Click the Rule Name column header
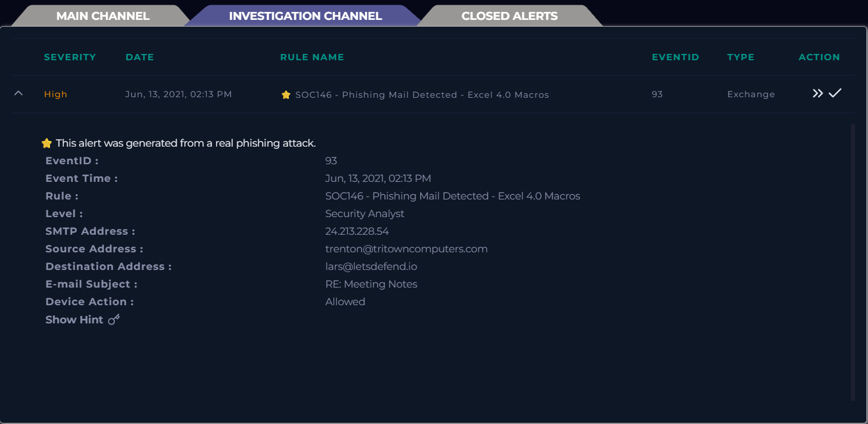The width and height of the screenshot is (868, 424). pyautogui.click(x=312, y=57)
